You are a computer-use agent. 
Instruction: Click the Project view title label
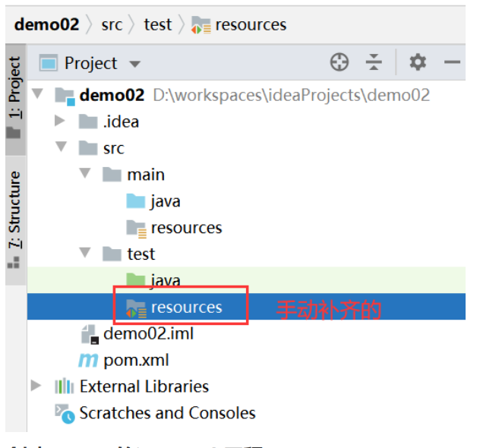(90, 63)
